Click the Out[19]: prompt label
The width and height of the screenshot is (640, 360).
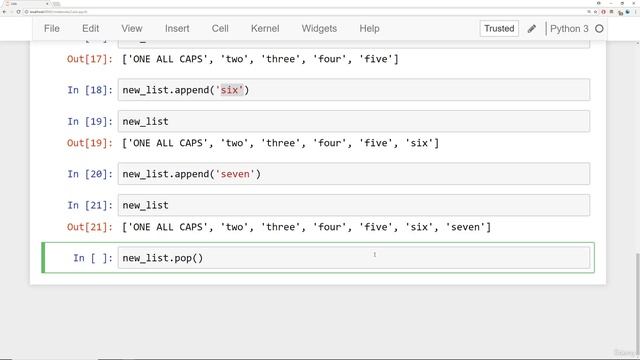click(90, 143)
